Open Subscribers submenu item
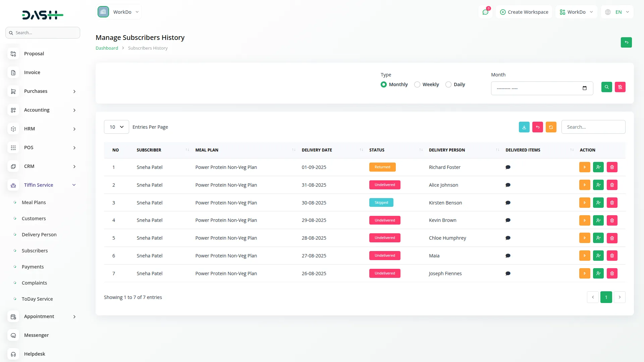This screenshot has width=644, height=362. tap(35, 251)
